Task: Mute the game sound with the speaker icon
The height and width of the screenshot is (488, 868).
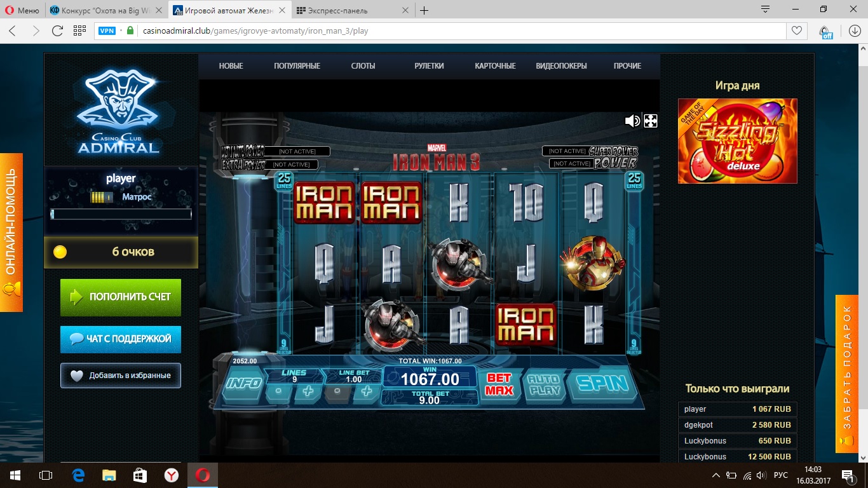Action: pos(632,121)
